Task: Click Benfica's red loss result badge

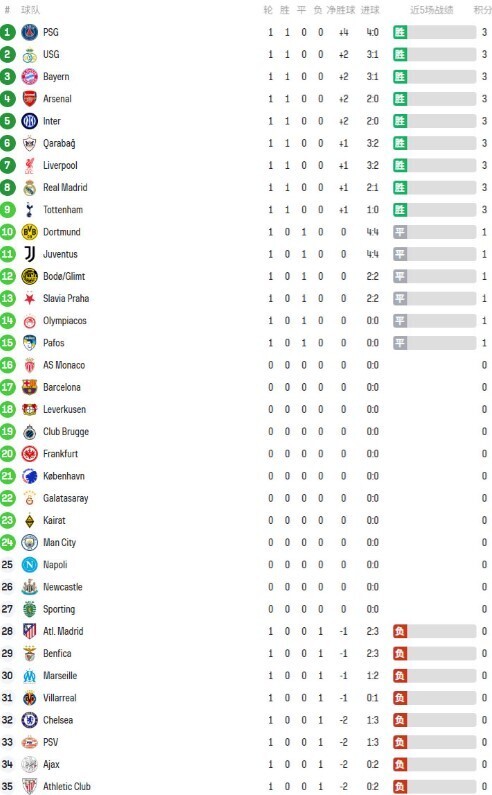Action: pos(400,654)
